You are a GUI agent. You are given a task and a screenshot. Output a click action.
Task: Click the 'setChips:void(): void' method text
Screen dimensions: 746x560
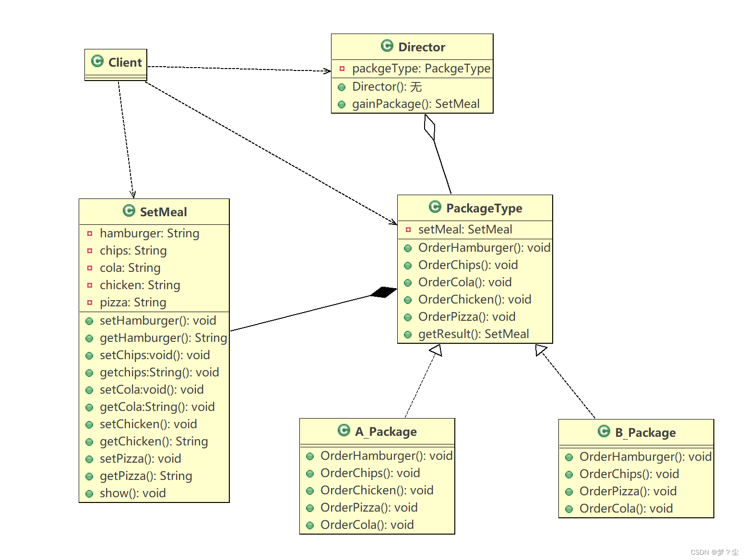point(155,355)
